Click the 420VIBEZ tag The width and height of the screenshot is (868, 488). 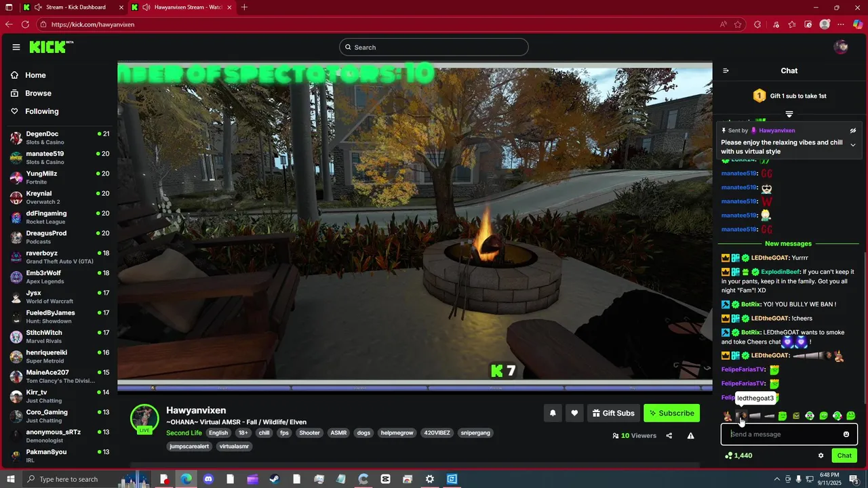437,433
